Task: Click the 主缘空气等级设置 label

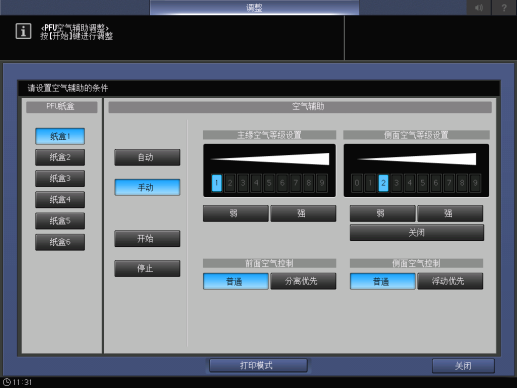Action: [x=269, y=135]
